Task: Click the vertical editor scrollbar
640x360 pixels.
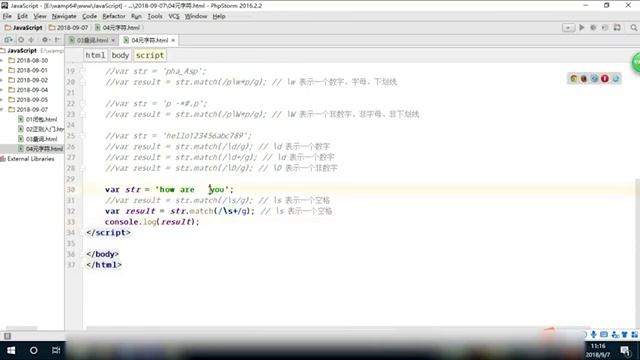Action: click(x=637, y=253)
